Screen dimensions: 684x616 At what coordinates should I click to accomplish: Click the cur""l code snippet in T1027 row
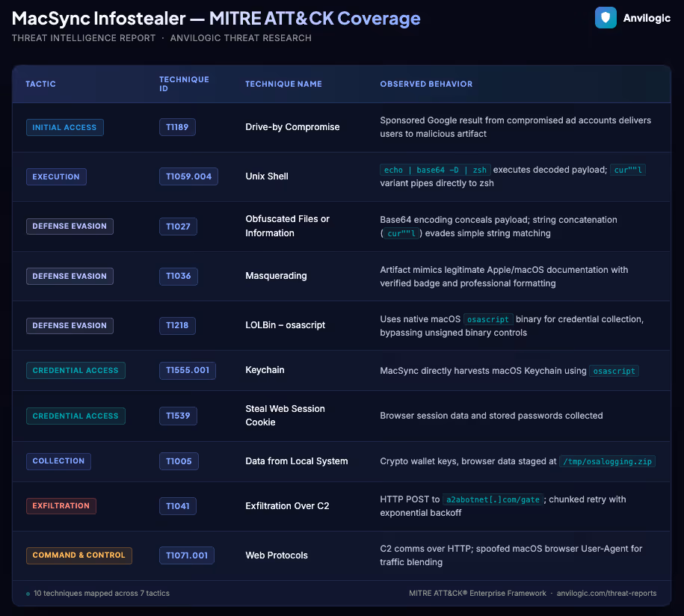point(401,233)
